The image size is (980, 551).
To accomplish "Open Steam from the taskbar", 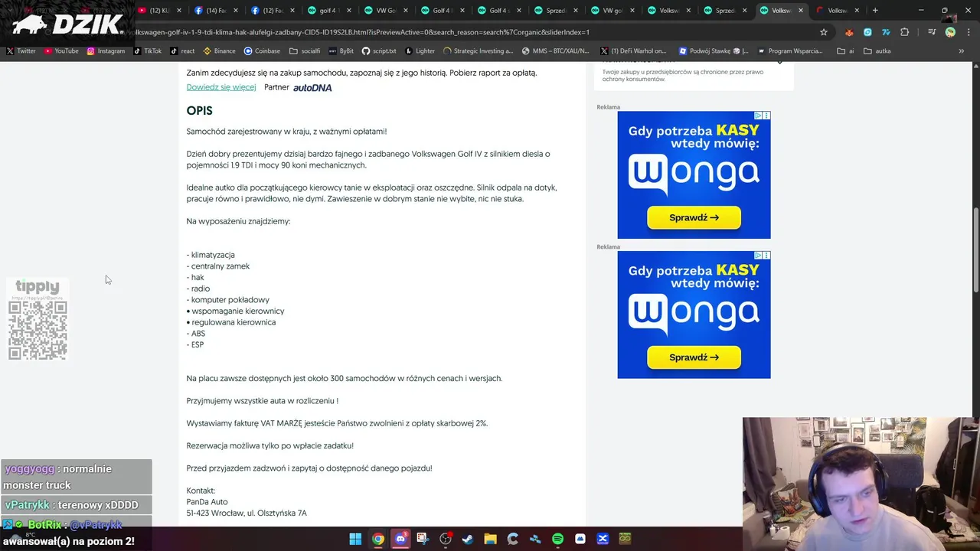I will [468, 539].
